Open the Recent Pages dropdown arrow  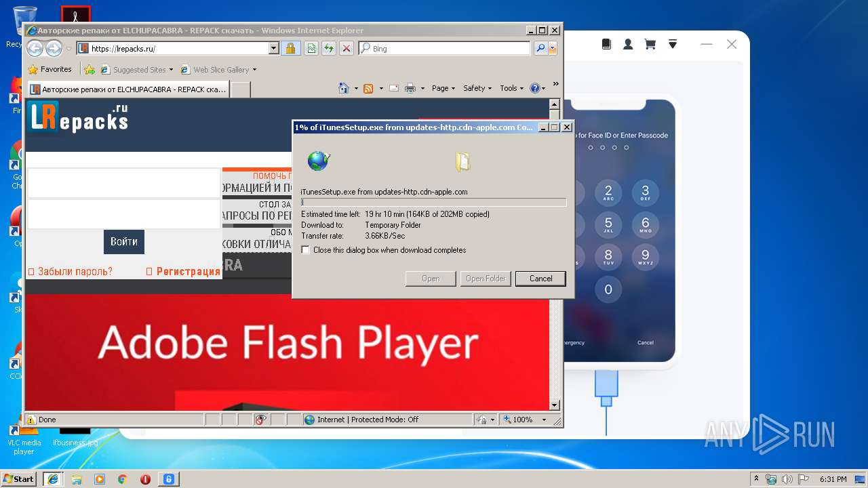[x=68, y=49]
